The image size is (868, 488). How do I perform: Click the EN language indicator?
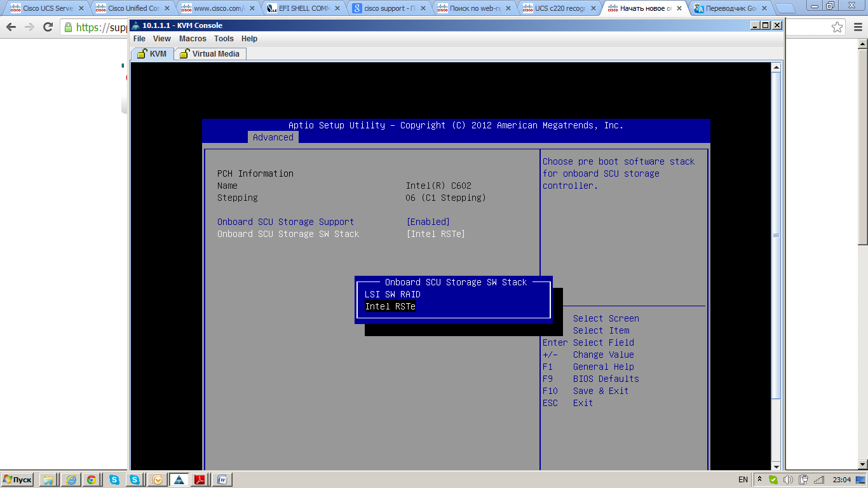click(x=743, y=480)
